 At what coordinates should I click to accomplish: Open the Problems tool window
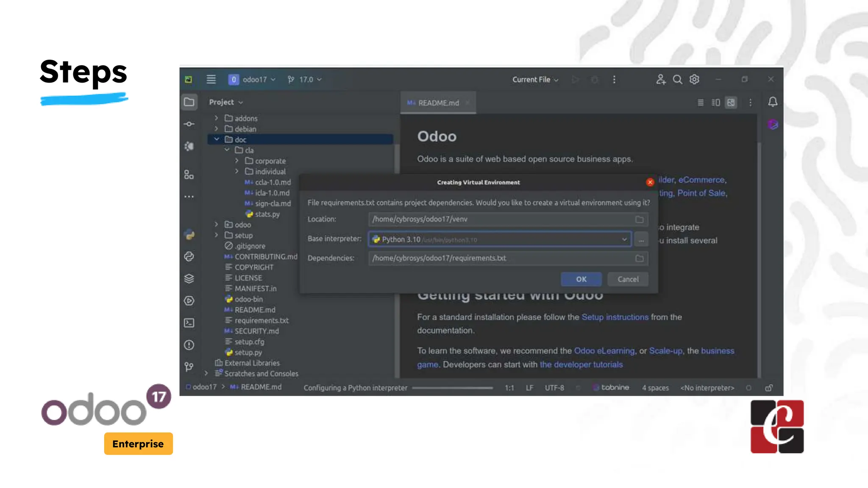(x=189, y=345)
